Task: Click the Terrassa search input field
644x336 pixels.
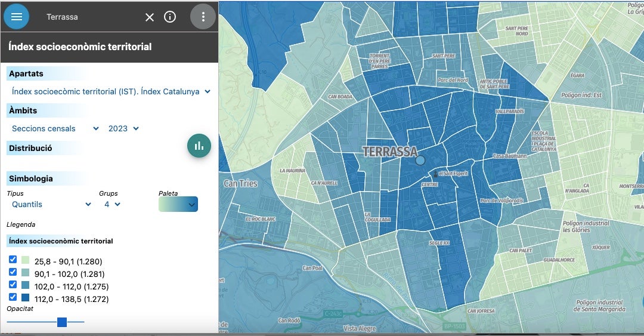Action: pyautogui.click(x=89, y=17)
